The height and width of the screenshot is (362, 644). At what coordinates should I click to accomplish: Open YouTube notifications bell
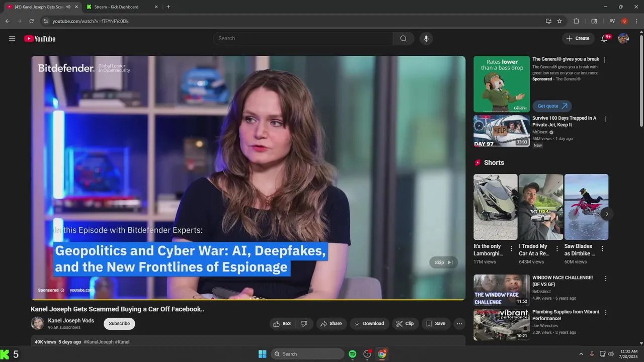point(605,38)
